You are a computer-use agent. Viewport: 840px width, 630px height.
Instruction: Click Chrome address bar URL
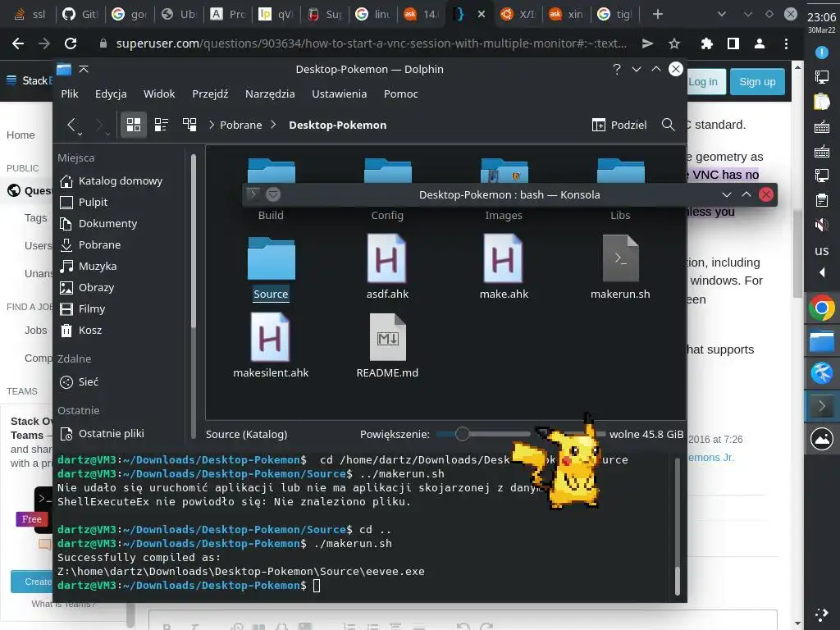372,43
